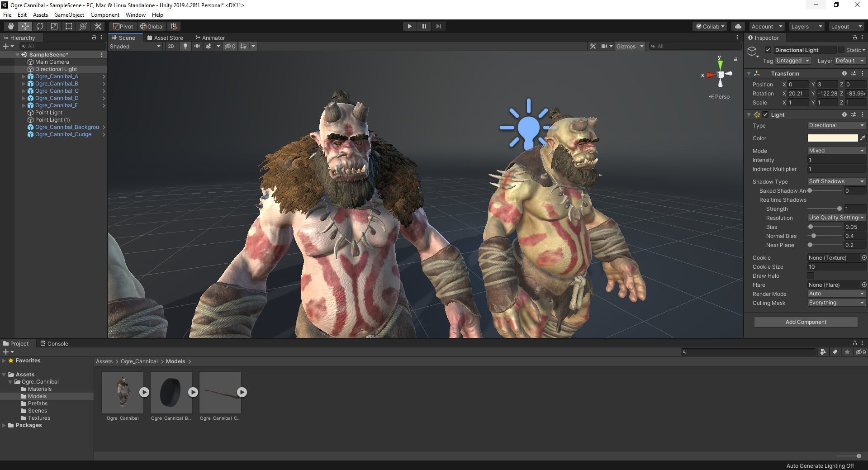868x470 pixels.
Task: Toggle the Light component checkbox
Action: pyautogui.click(x=765, y=114)
